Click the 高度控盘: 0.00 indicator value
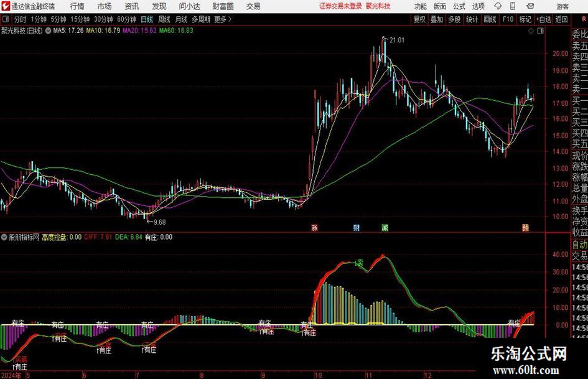The height and width of the screenshot is (379, 588). click(x=62, y=237)
